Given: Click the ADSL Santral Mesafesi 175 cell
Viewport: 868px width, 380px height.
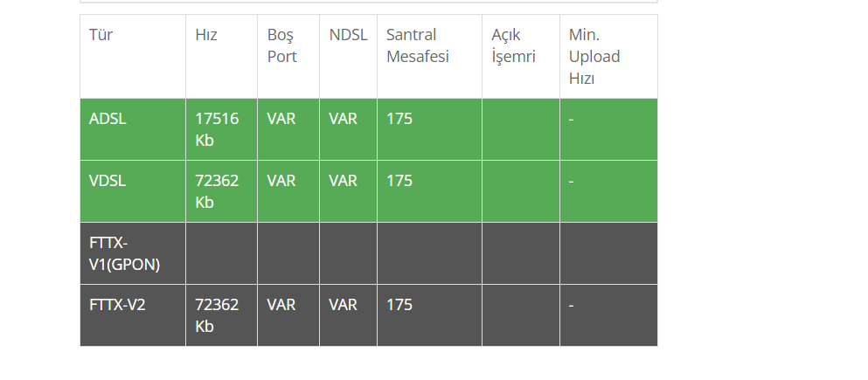Looking at the screenshot, I should 429,129.
